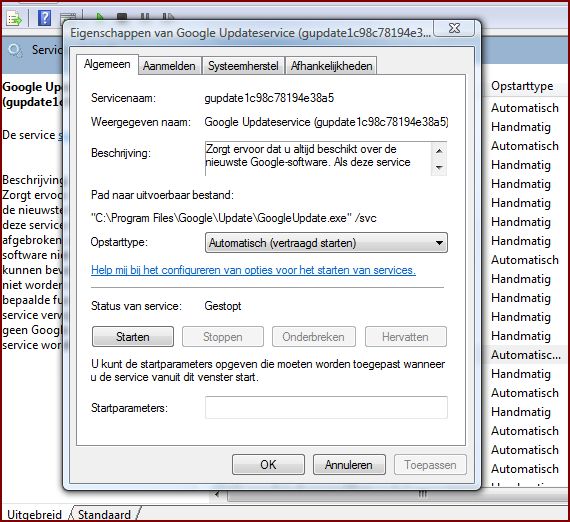Click description box scroll up arrow
This screenshot has height=522, width=570.
pyautogui.click(x=439, y=150)
